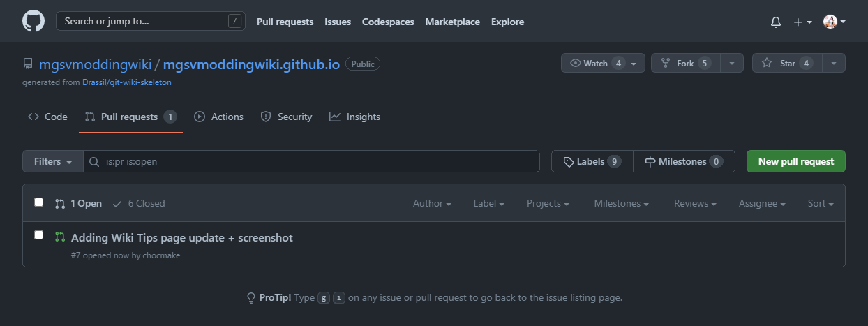The image size is (868, 326).
Task: Show the 6 Closed pull requests
Action: tap(138, 203)
